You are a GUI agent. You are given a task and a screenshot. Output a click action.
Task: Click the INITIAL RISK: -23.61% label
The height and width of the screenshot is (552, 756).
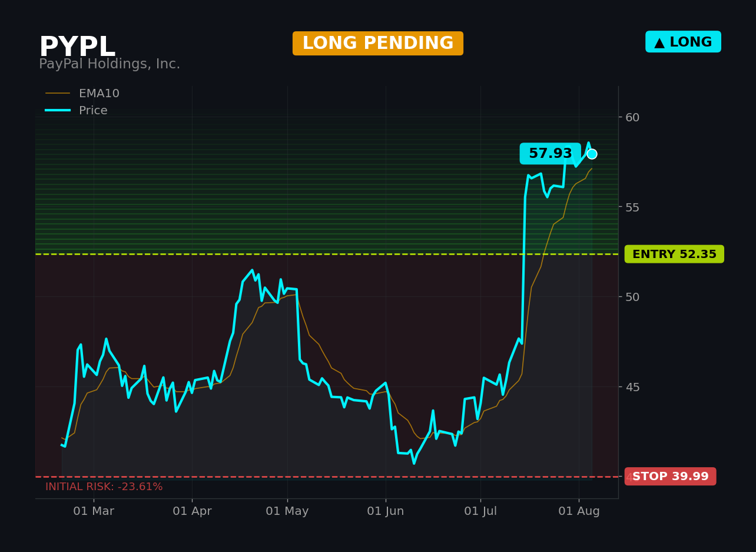click(x=104, y=487)
